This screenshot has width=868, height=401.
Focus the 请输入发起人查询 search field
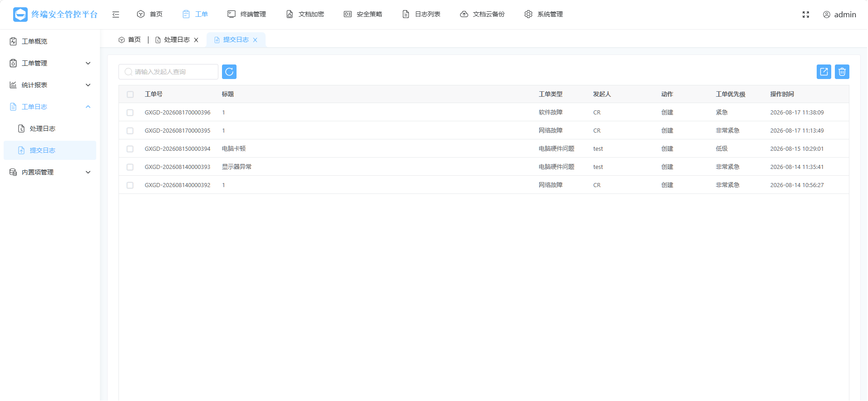point(168,72)
